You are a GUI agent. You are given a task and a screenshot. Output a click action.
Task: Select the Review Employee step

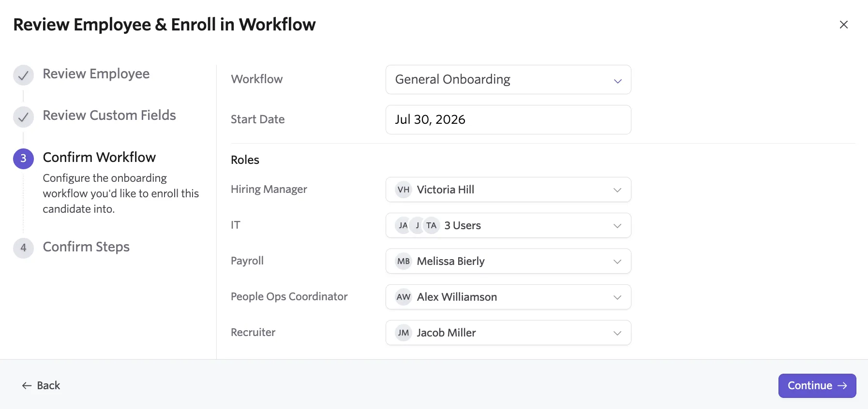coord(96,74)
